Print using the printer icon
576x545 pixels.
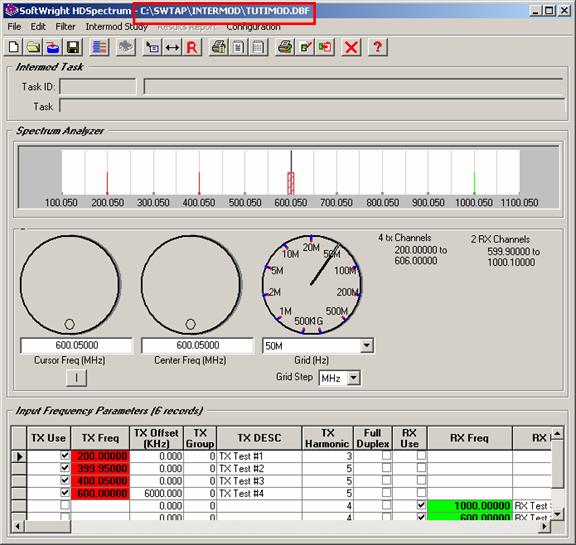pos(285,47)
